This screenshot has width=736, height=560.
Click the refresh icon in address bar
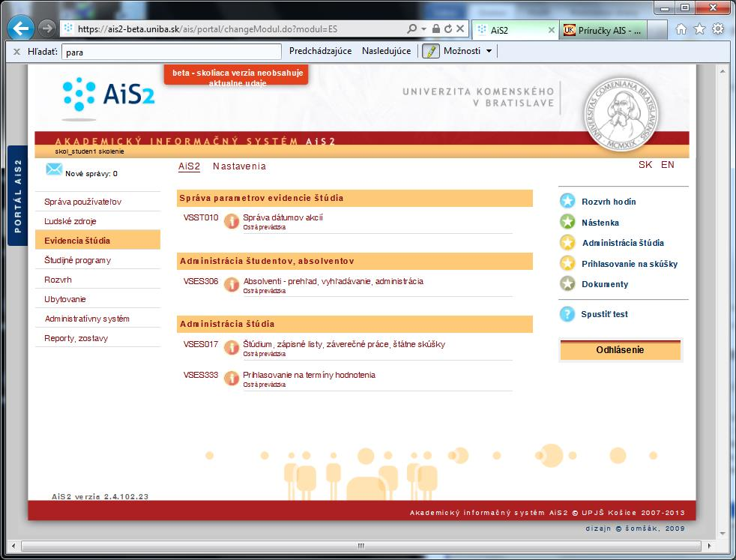point(448,28)
